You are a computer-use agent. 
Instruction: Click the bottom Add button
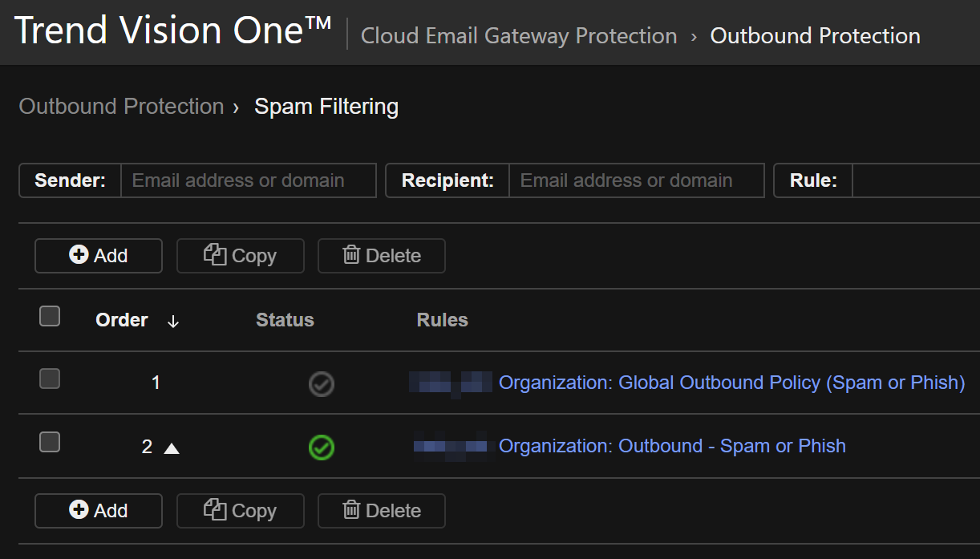point(99,511)
